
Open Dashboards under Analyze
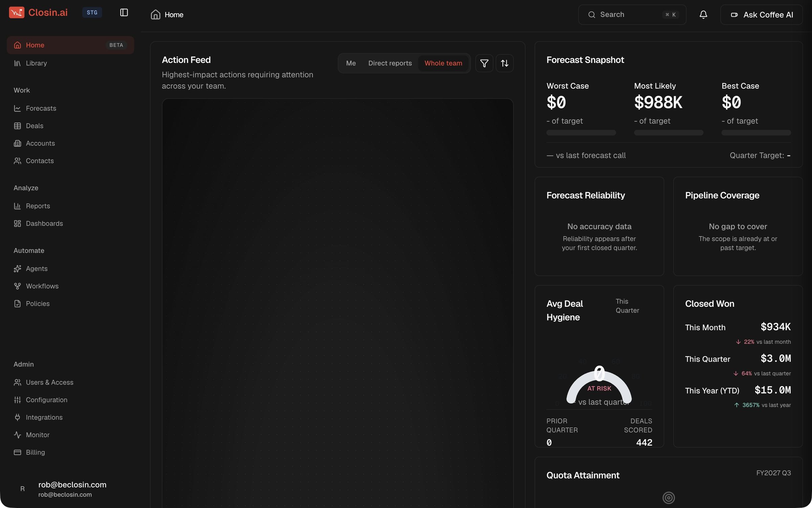(x=70, y=224)
